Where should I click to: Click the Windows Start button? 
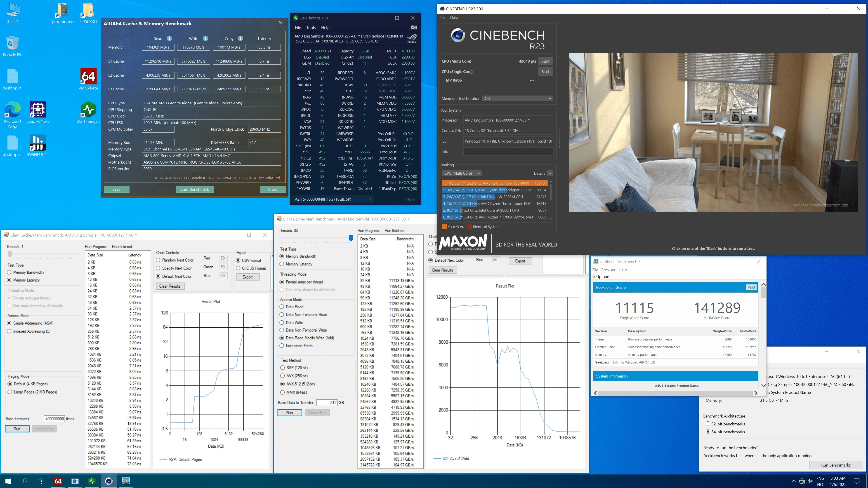point(8,481)
